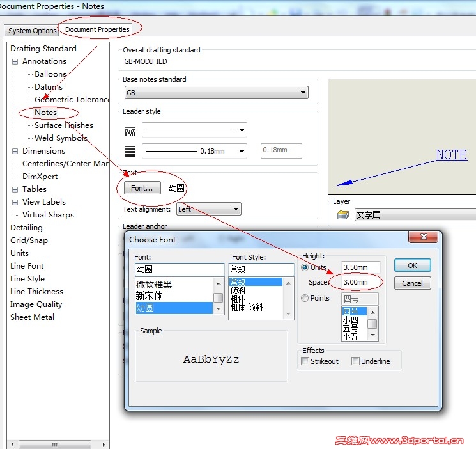Expand the Dimensions tree node

coord(15,151)
